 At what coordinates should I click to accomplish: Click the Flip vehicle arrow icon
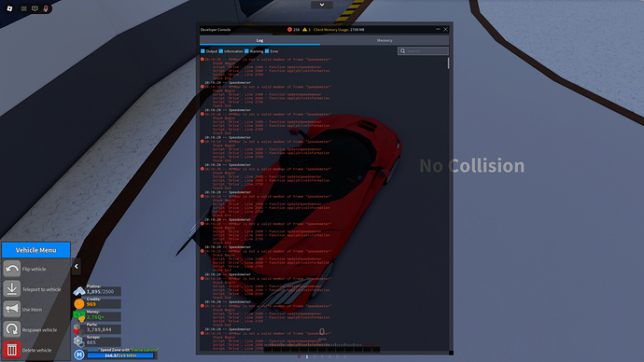(12, 269)
